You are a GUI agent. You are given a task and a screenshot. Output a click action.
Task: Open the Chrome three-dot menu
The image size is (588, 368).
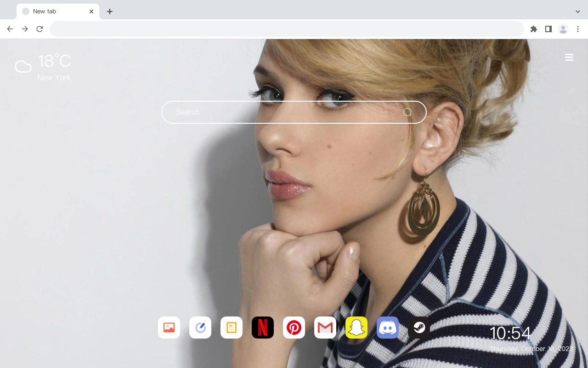coord(578,29)
